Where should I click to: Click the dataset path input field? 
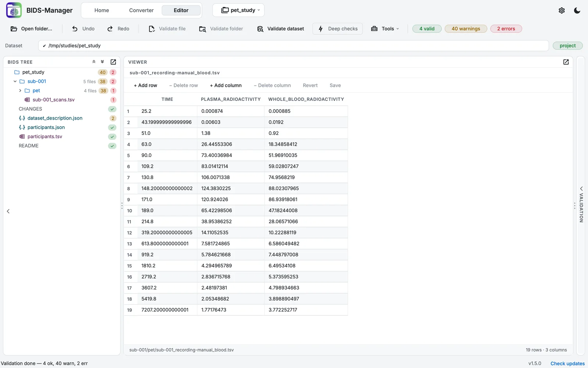(x=294, y=46)
